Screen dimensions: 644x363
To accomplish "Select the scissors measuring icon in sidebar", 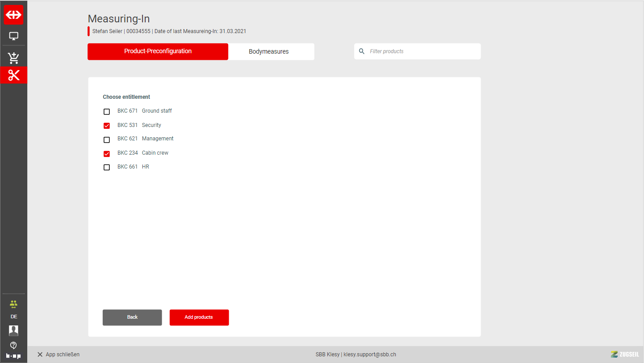I will coord(13,75).
